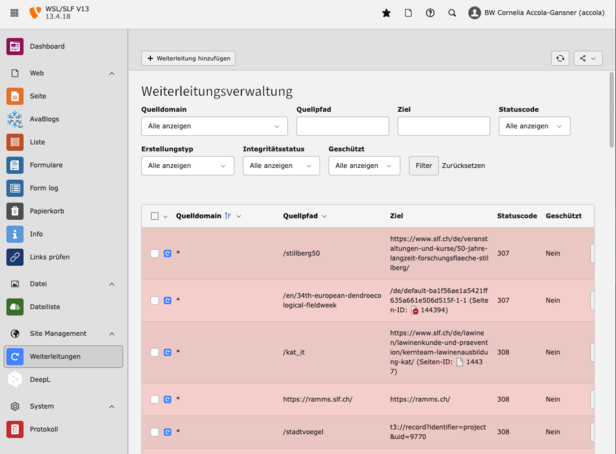Open the share dropdown button
Screen dimensions: 616x454
click(586, 59)
